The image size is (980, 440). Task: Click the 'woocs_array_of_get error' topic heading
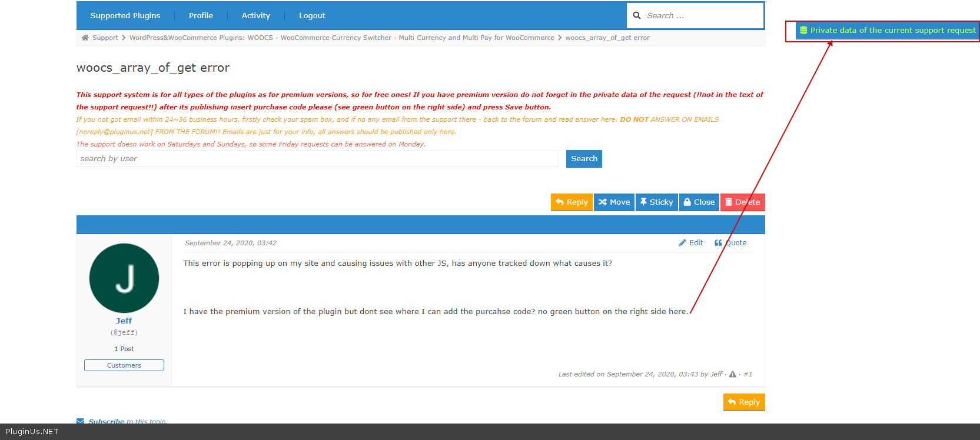click(x=153, y=68)
